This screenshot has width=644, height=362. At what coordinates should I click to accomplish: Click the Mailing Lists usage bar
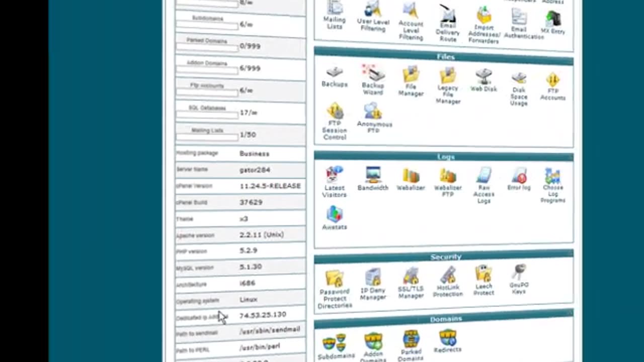click(x=207, y=138)
